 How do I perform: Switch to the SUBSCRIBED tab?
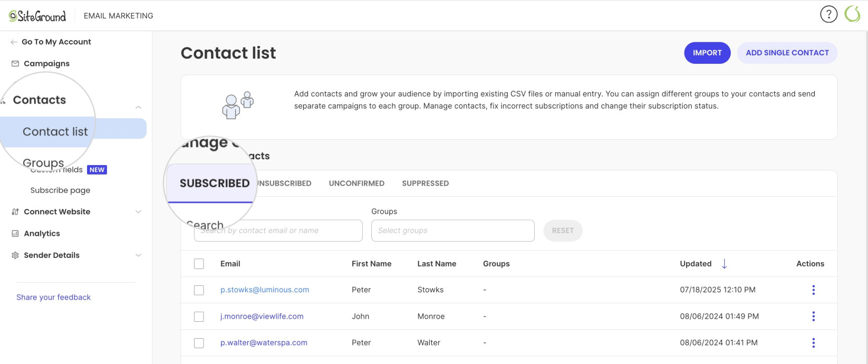tap(215, 183)
